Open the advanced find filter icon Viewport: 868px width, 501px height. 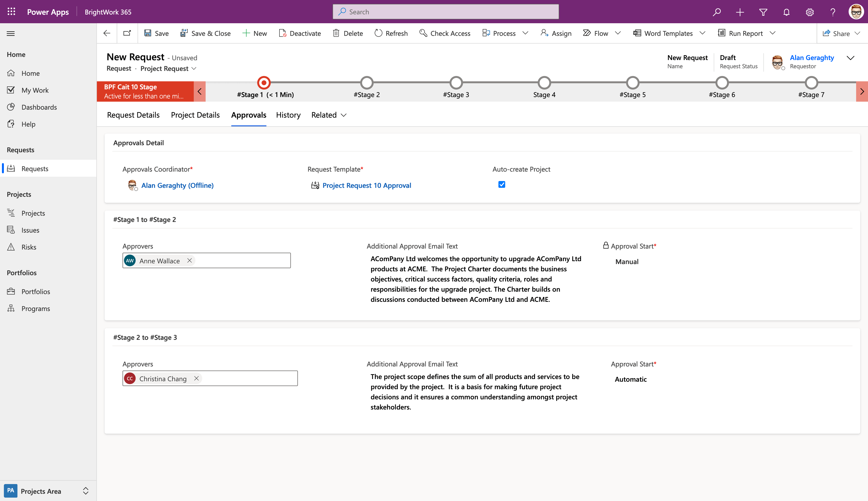coord(763,12)
